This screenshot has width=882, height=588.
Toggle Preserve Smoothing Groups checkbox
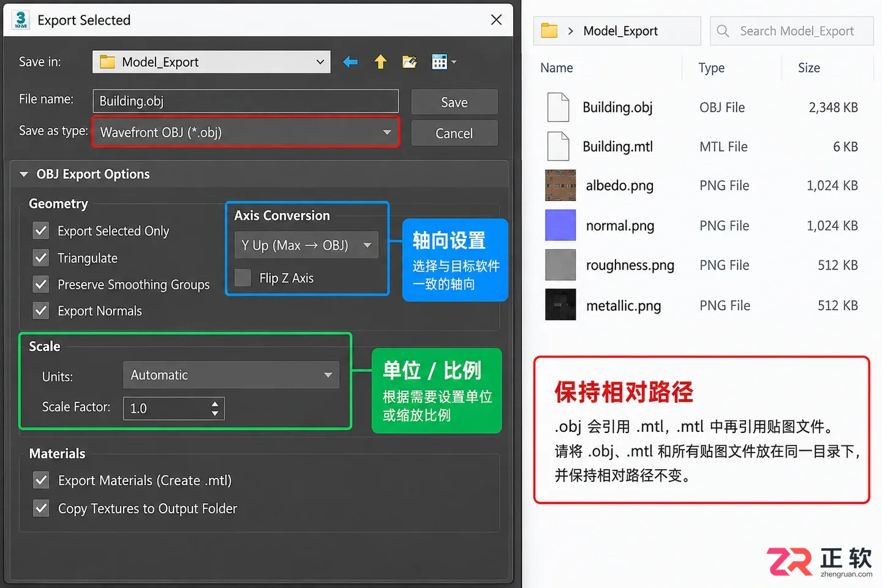41,284
